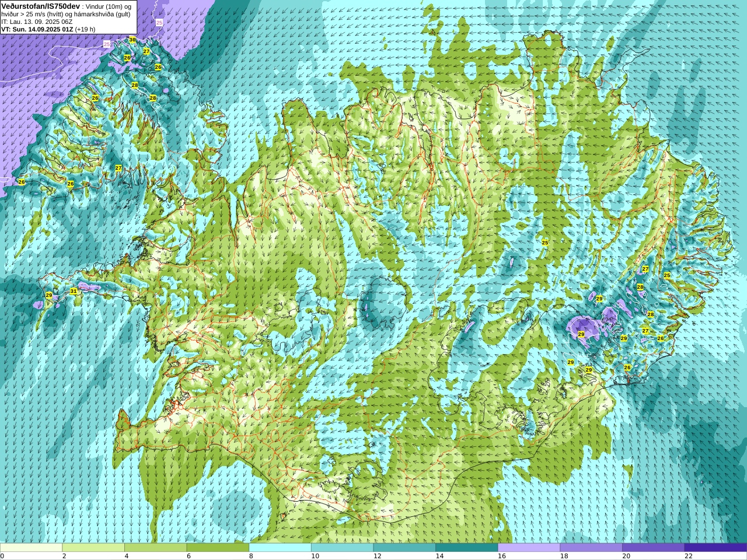Click the yellow 31 gust marker

(x=74, y=291)
